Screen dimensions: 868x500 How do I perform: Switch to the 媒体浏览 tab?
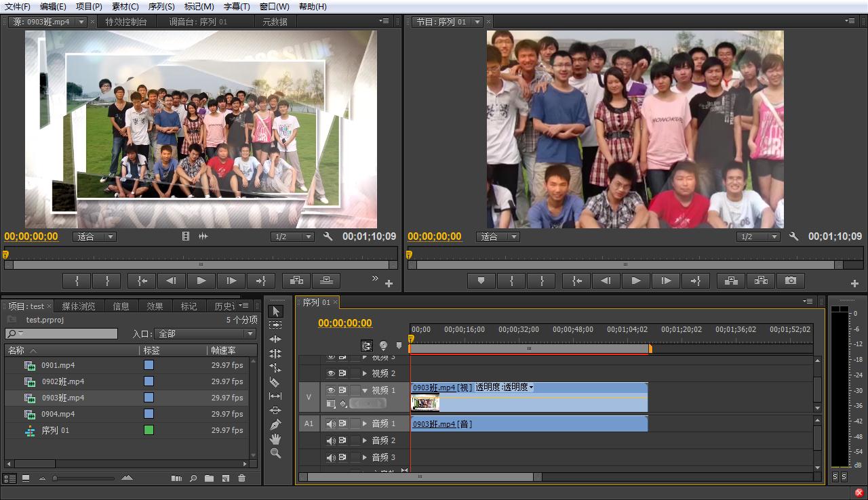[x=78, y=306]
